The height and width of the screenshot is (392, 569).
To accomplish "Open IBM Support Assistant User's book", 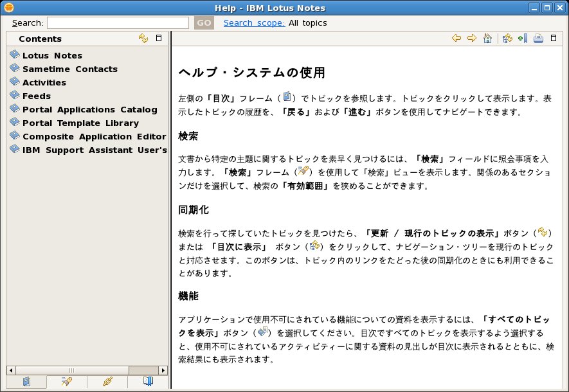I will (x=95, y=150).
